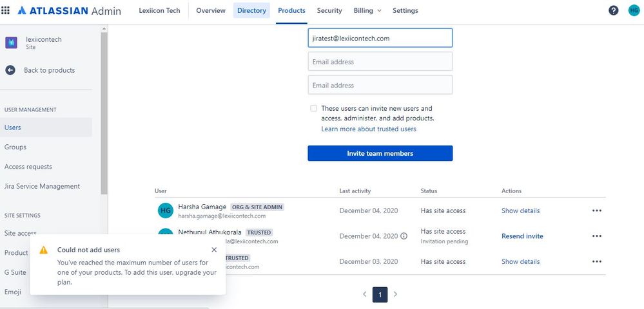Open more actions for December 03 user
This screenshot has height=309, width=644.
597,261
